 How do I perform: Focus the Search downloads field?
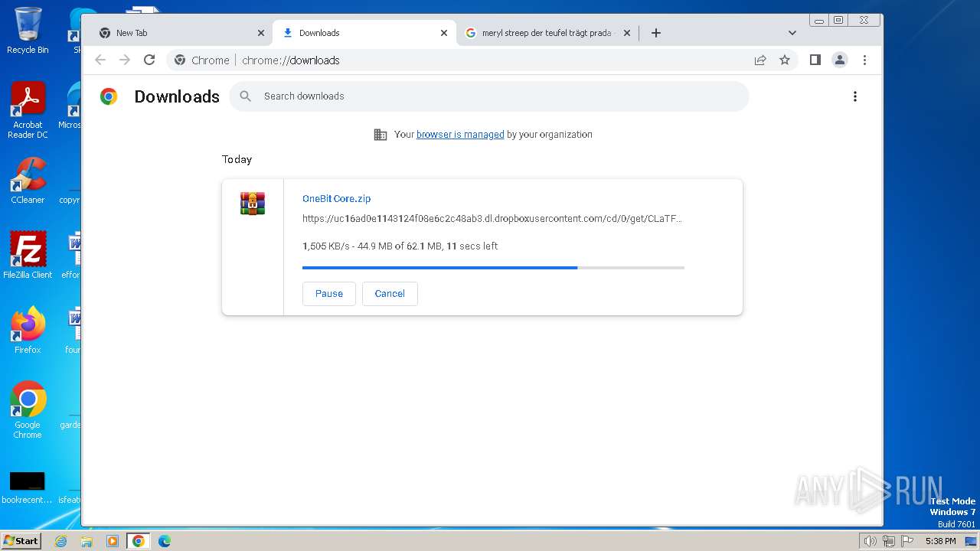(488, 96)
